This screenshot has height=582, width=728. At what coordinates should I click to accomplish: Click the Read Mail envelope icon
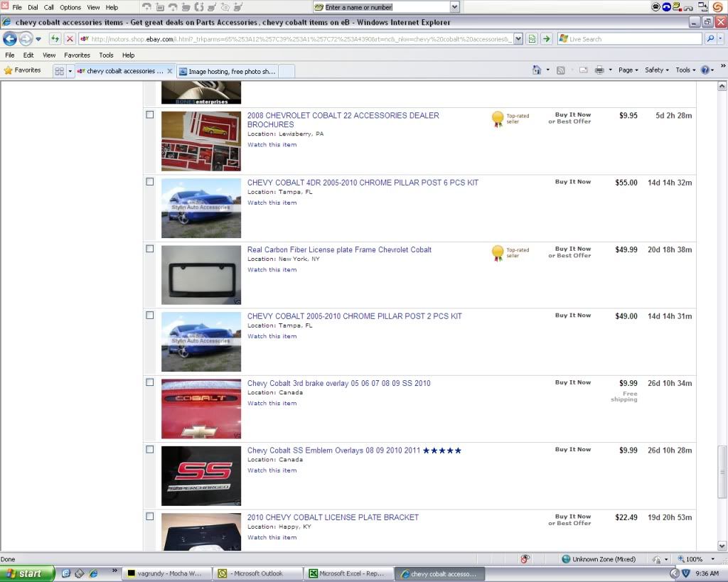point(584,70)
